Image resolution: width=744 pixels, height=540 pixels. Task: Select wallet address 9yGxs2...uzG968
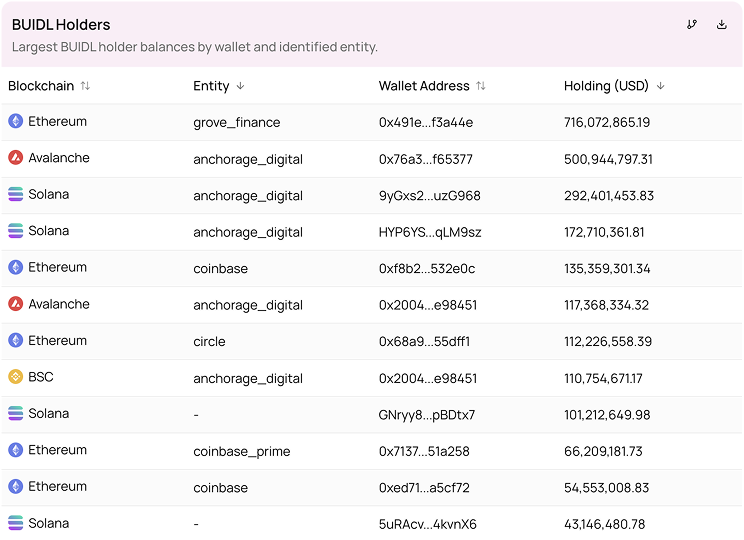(x=430, y=196)
